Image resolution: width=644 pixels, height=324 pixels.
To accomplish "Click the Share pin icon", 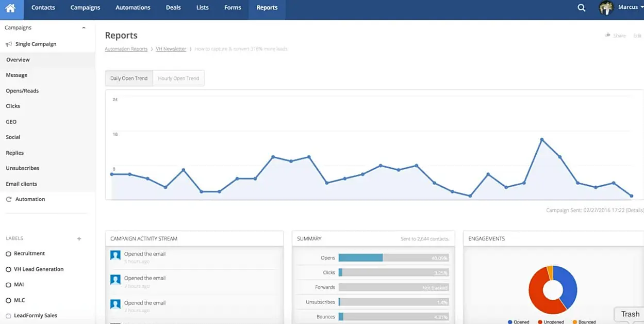I will coord(607,36).
